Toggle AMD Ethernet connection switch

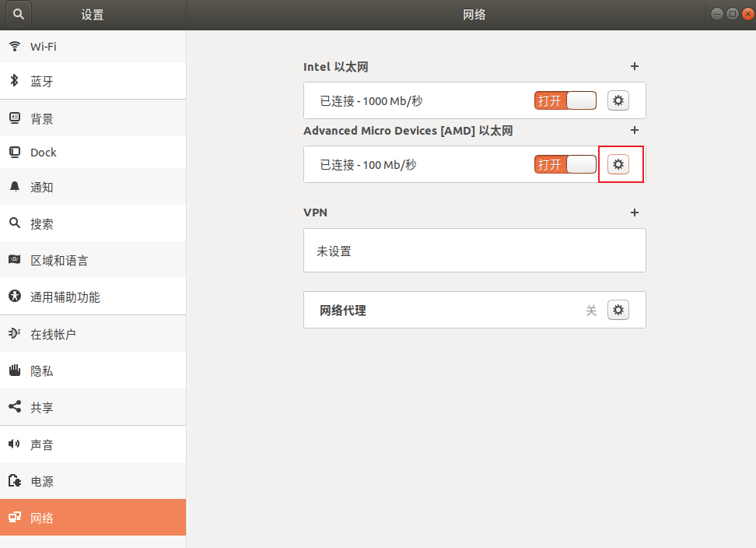click(565, 164)
